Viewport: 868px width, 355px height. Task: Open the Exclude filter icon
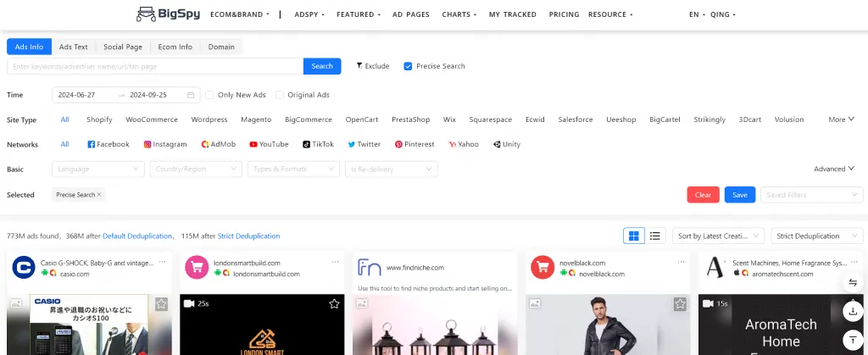click(359, 66)
